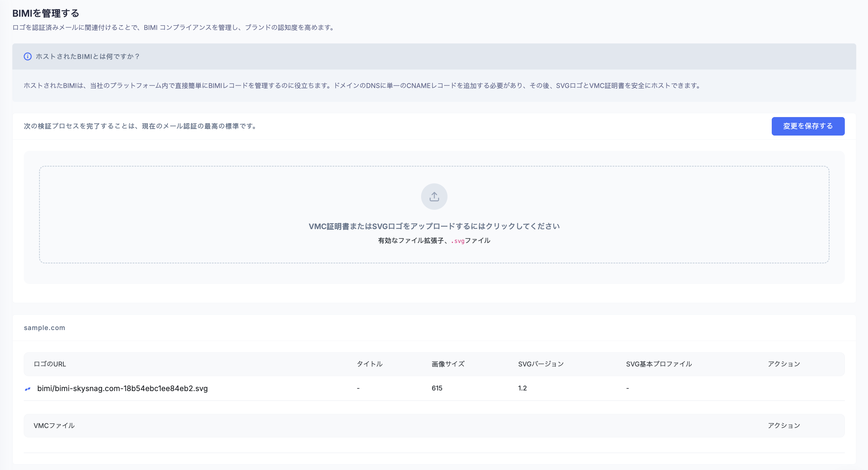Click the VMC証明書またはSVGロゴ upload text
The height and width of the screenshot is (470, 868).
click(434, 226)
